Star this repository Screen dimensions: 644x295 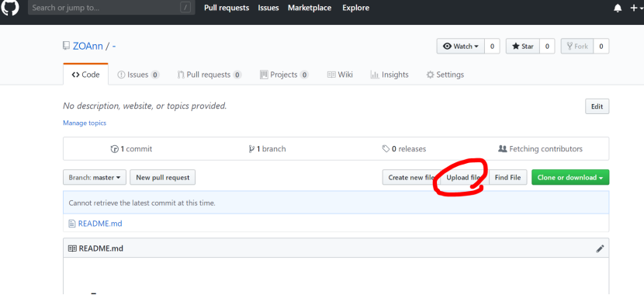pyautogui.click(x=522, y=47)
